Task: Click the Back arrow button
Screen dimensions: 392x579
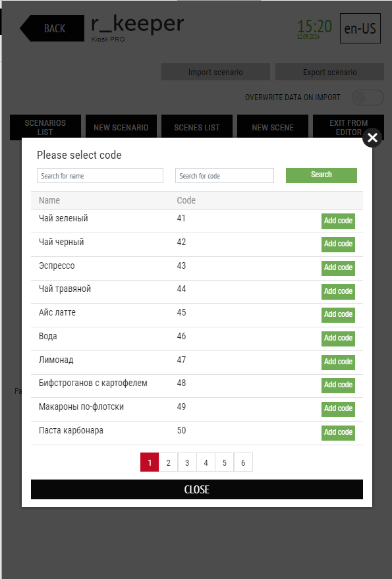Action: (52, 28)
